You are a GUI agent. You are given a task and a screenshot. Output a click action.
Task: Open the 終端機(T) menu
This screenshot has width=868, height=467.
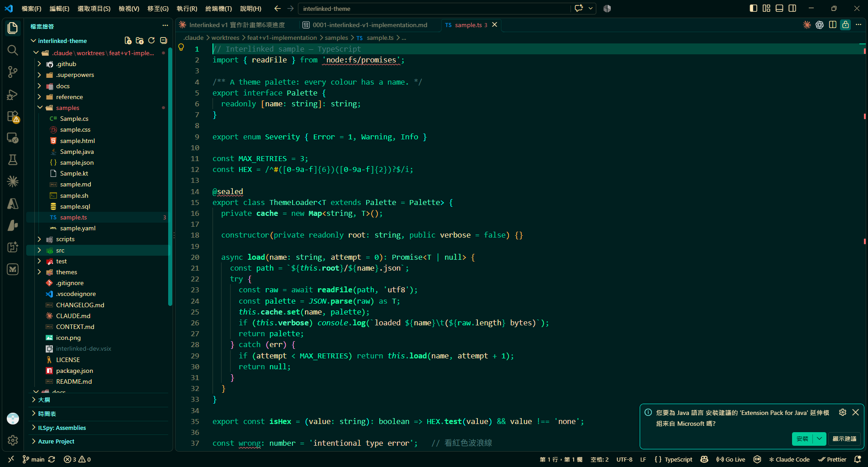218,9
